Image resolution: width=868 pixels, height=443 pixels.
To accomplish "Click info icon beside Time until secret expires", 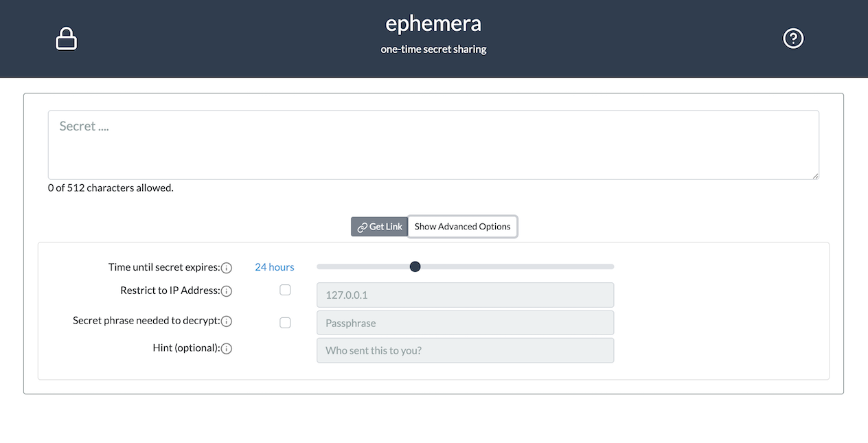I will [227, 268].
